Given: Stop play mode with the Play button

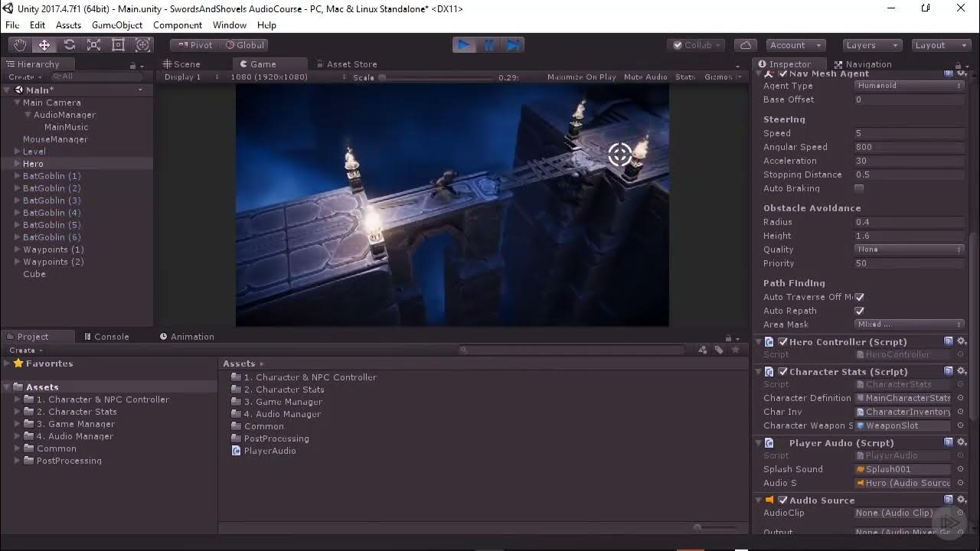Looking at the screenshot, I should pyautogui.click(x=464, y=45).
